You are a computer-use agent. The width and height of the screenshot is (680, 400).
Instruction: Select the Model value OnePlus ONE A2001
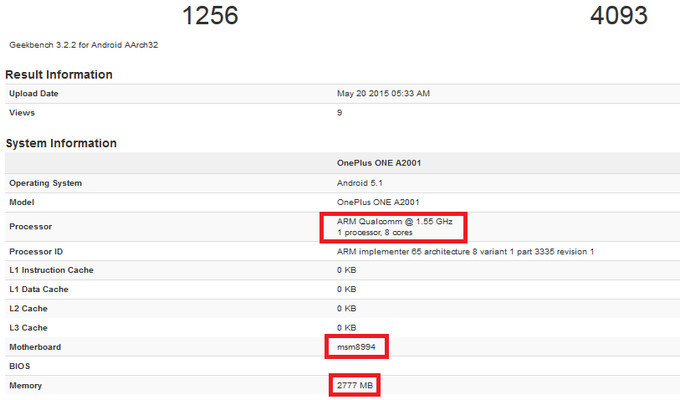coord(378,202)
